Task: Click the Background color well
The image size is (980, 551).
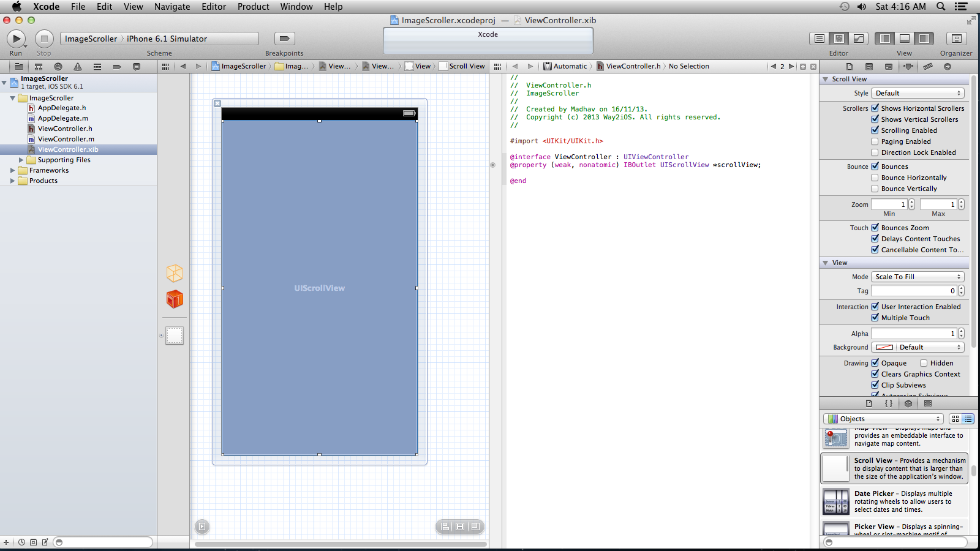Action: coord(884,347)
